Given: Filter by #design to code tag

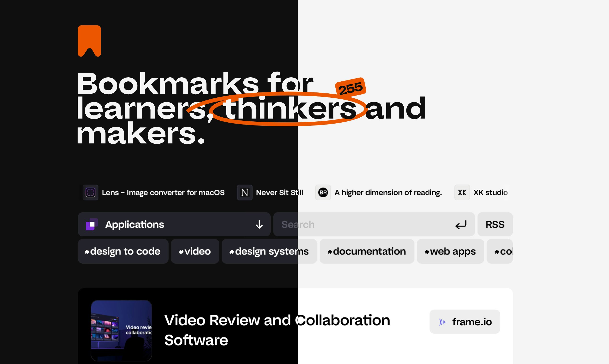Looking at the screenshot, I should click(123, 251).
